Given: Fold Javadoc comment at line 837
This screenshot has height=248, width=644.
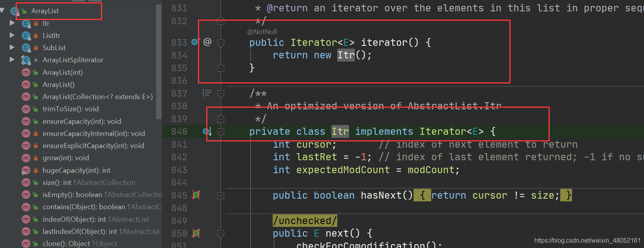Looking at the screenshot, I should coord(221,94).
